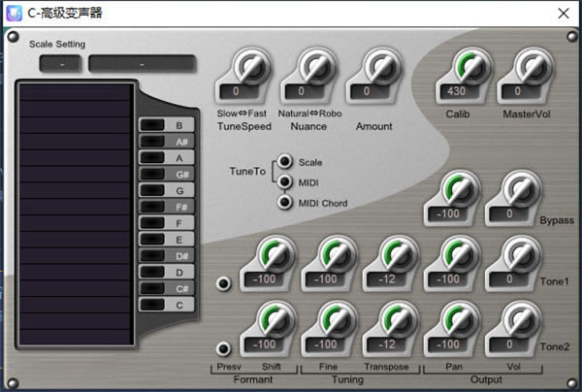
Task: Open the scale key dropdown
Action: click(60, 64)
